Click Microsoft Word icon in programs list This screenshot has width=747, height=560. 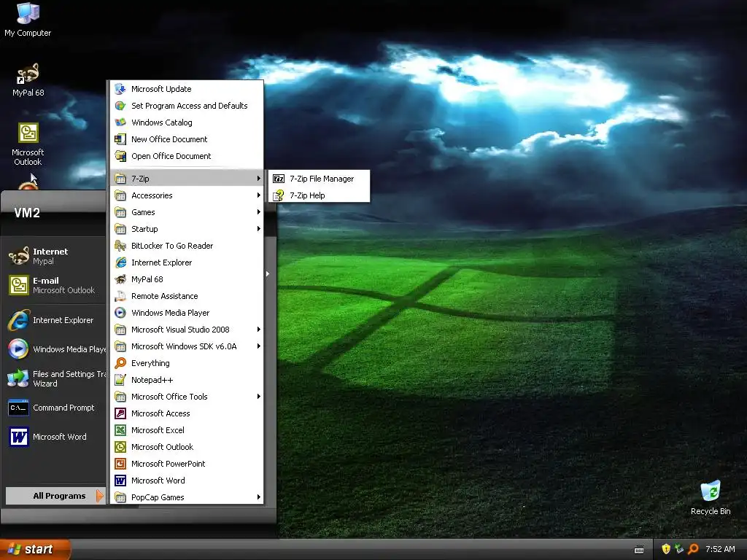click(120, 481)
